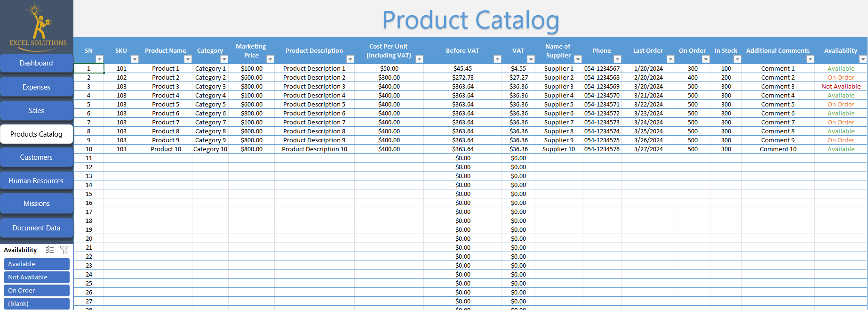Select the Product 10 cell
This screenshot has height=310, width=868.
[x=166, y=149]
